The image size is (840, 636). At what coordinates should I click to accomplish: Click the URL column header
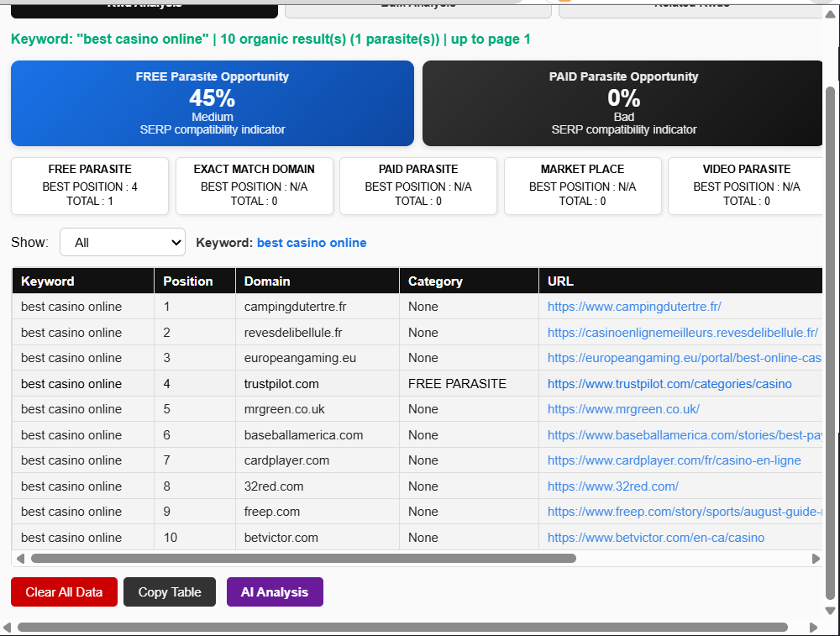coord(681,281)
